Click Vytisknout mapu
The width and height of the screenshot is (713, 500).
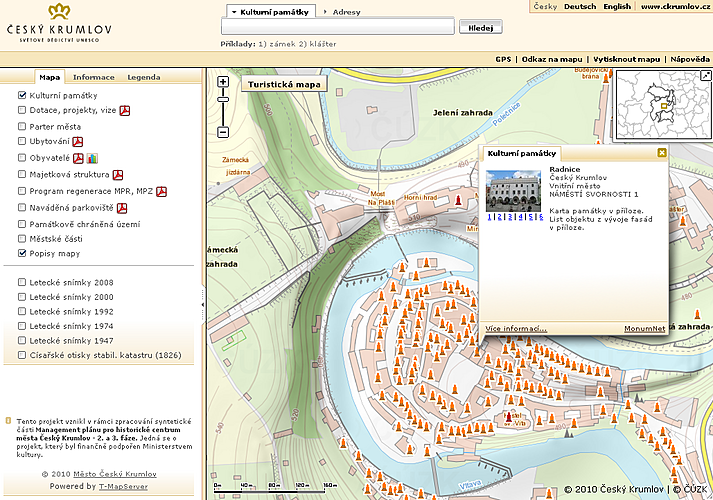[626, 59]
